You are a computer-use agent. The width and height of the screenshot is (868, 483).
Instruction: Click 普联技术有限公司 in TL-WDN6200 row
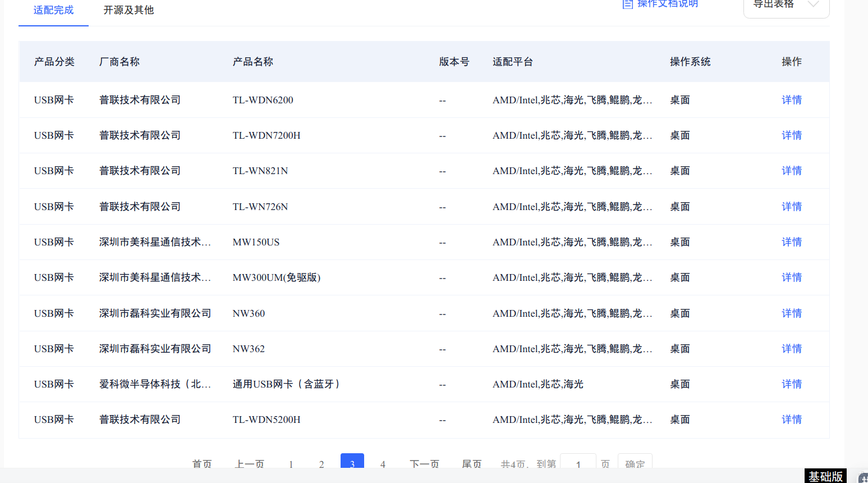140,100
